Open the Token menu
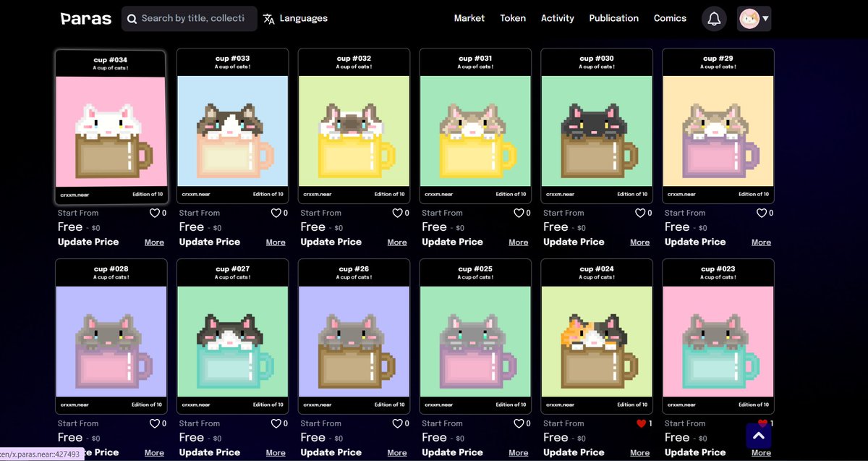The image size is (868, 461). click(513, 18)
